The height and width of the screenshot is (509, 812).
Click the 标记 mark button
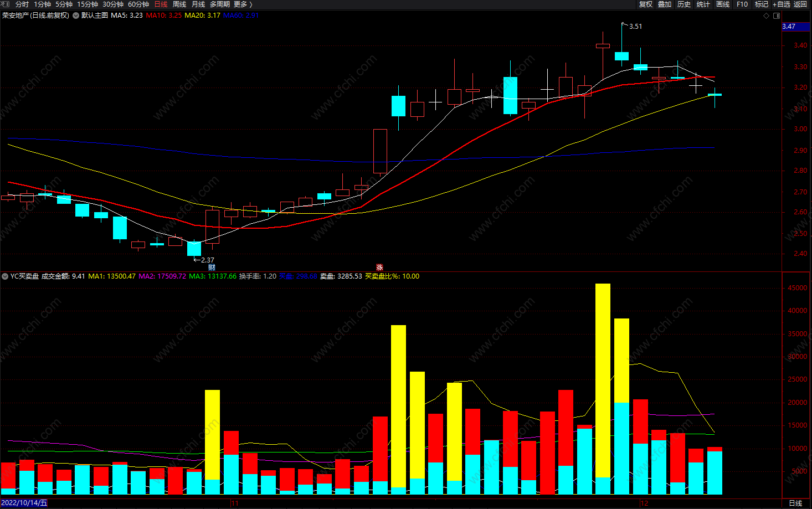[762, 4]
